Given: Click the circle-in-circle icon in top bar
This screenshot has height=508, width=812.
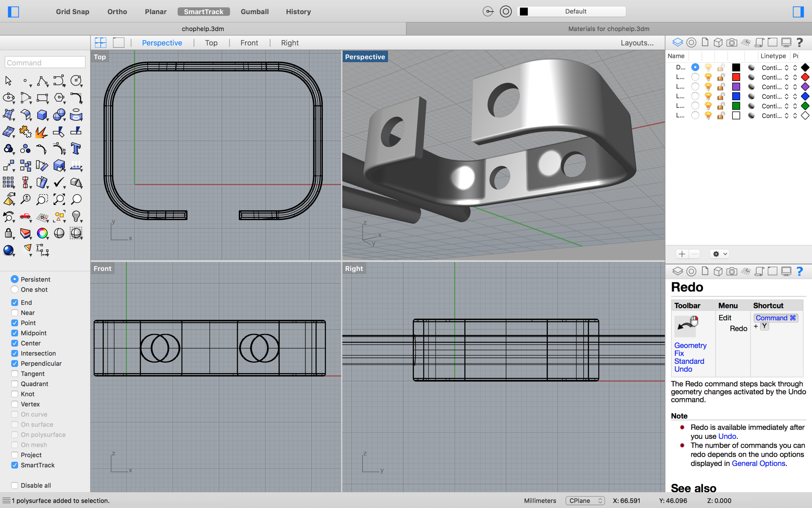Looking at the screenshot, I should click(x=505, y=11).
